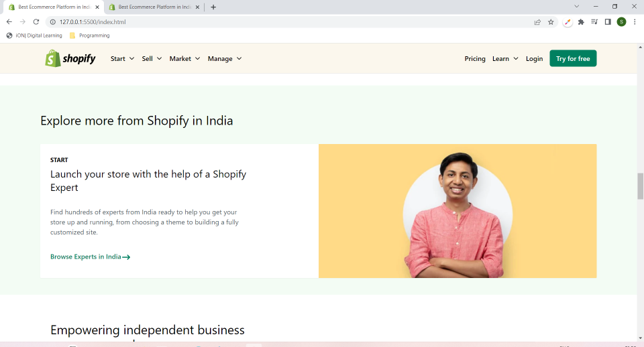This screenshot has height=347, width=644.
Task: Click the vertical scrollbar thumb
Action: [640, 186]
